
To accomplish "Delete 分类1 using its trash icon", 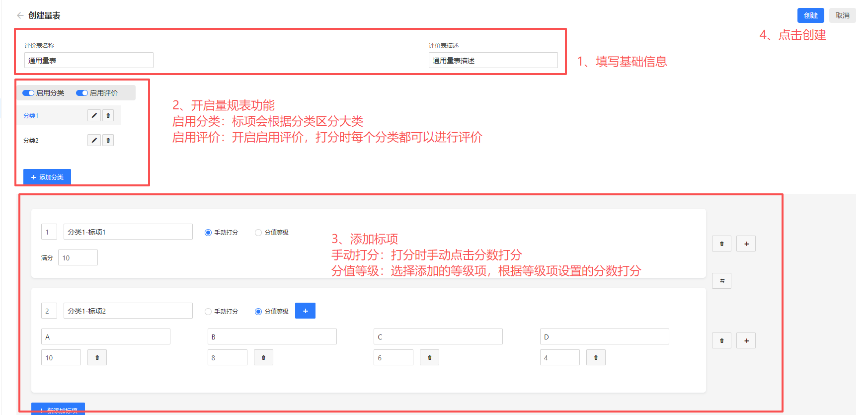I will coord(108,115).
